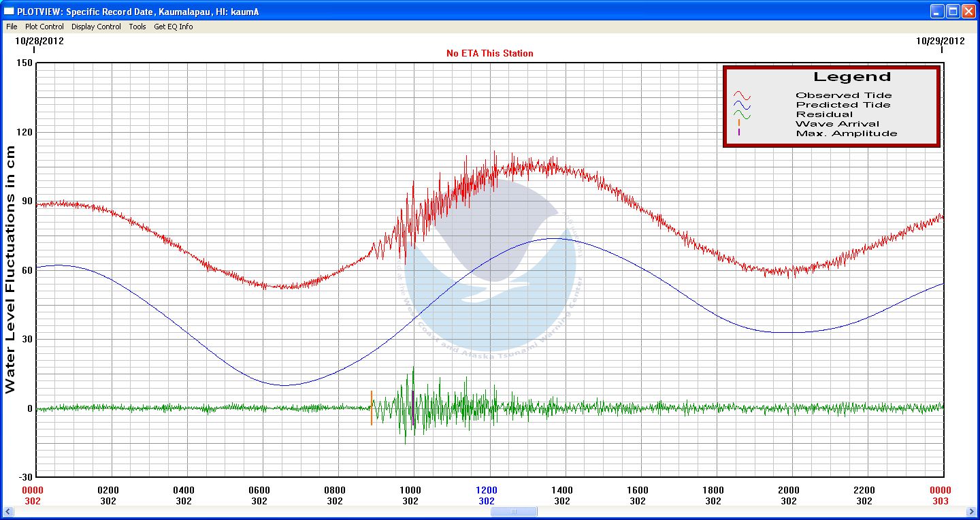Open the Display Control menu

click(96, 27)
